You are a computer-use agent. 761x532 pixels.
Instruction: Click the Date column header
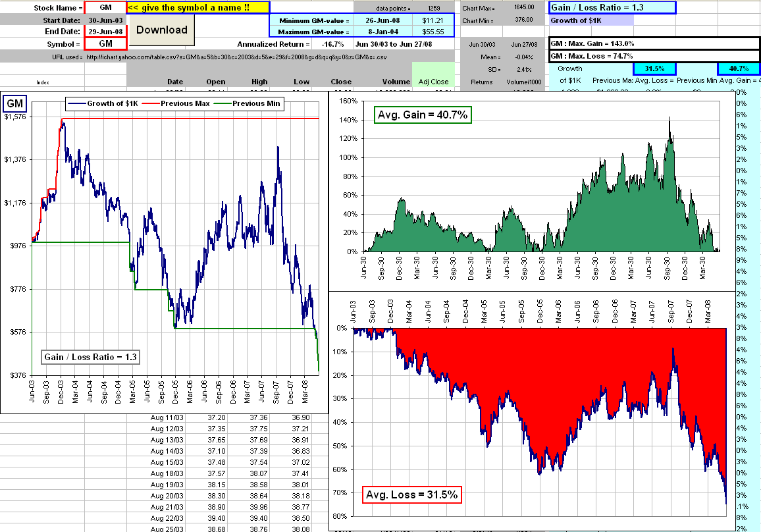coord(174,82)
